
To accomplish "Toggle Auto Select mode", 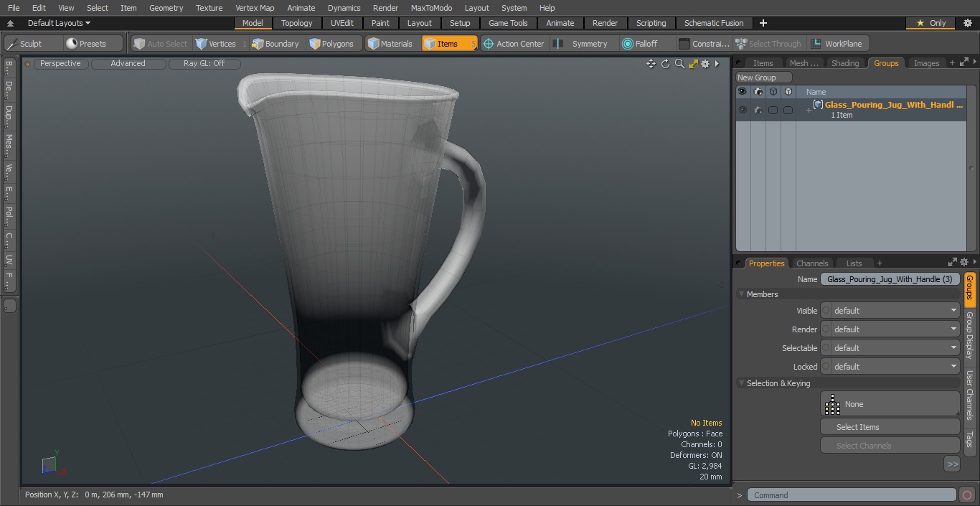I will 161,44.
